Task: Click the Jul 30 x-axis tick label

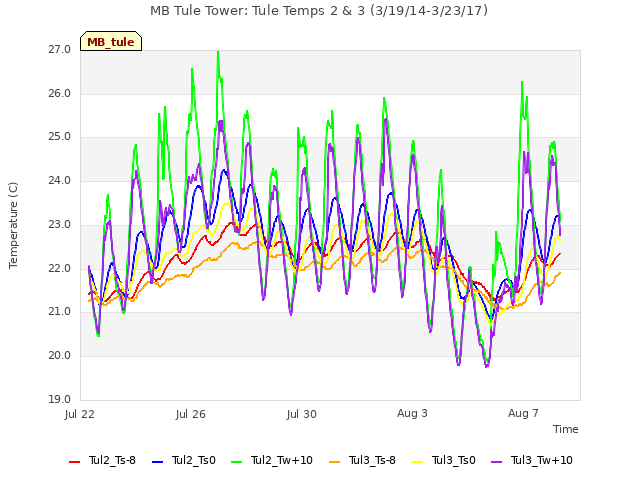Action: pos(302,414)
